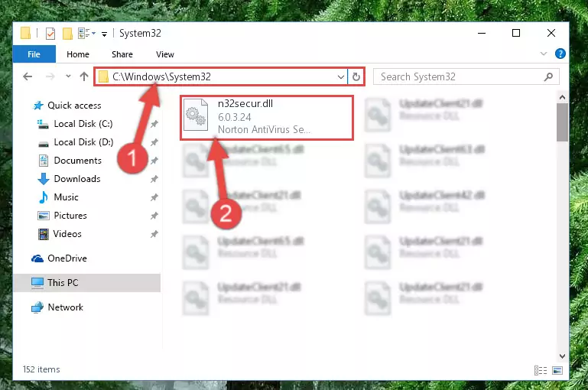Viewport: 588px width, 390px height.
Task: Click the file scrollbar down arrow
Action: point(562,356)
